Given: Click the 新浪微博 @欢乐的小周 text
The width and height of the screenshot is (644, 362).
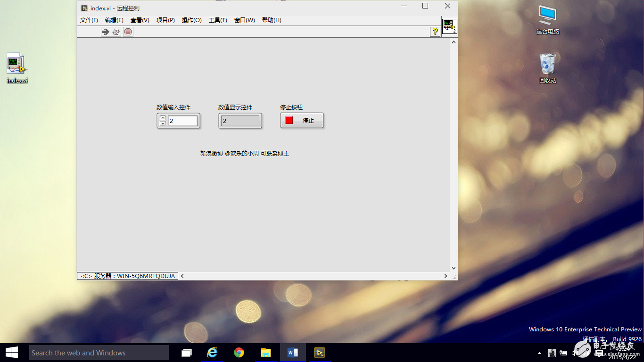Looking at the screenshot, I should coord(230,154).
